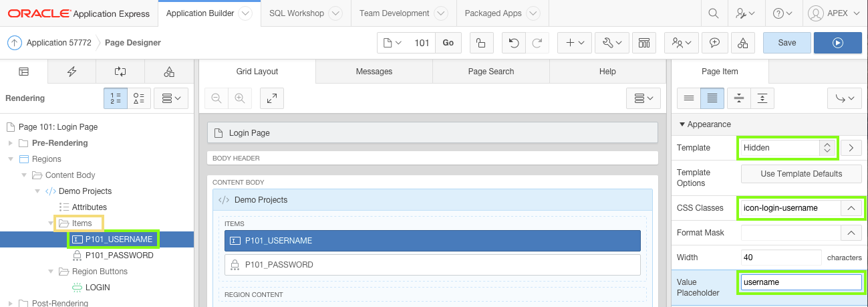Toggle Show All property editor view
The image size is (868, 307).
(x=712, y=98)
